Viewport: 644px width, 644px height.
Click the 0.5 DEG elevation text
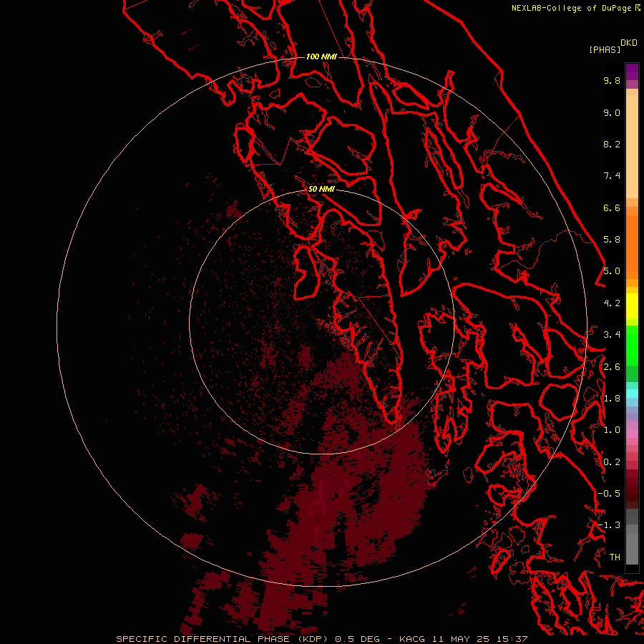point(358,639)
